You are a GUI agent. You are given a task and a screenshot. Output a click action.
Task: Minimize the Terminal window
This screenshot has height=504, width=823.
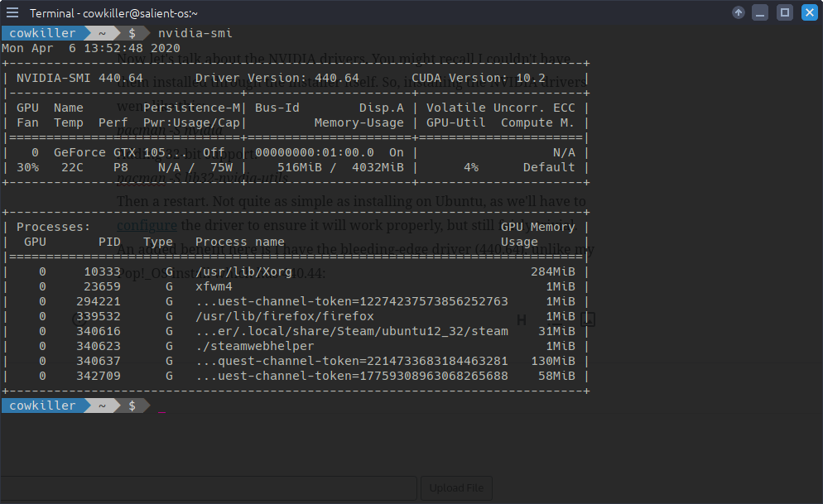coord(761,12)
